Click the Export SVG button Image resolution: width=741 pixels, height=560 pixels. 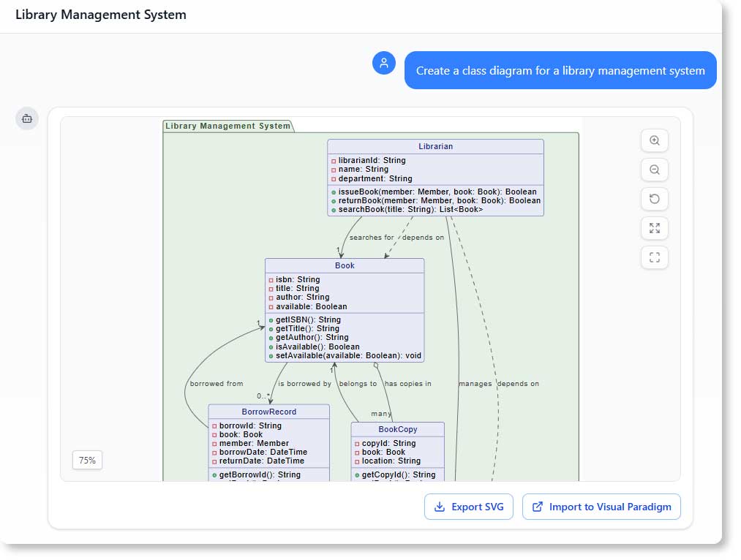(469, 507)
